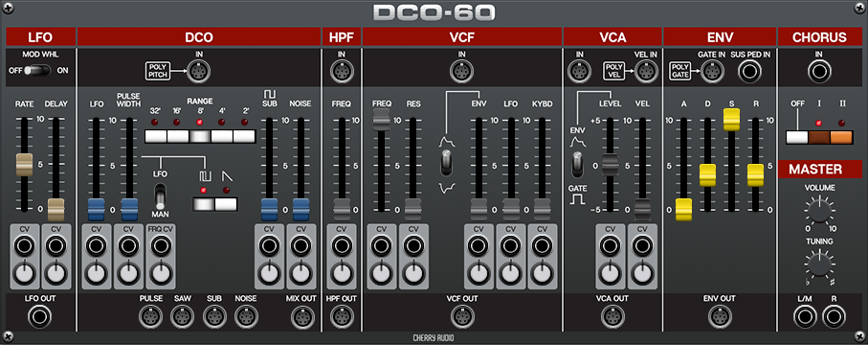868x345 pixels.
Task: Click the VCA LEVEL slider handle
Action: (x=610, y=165)
